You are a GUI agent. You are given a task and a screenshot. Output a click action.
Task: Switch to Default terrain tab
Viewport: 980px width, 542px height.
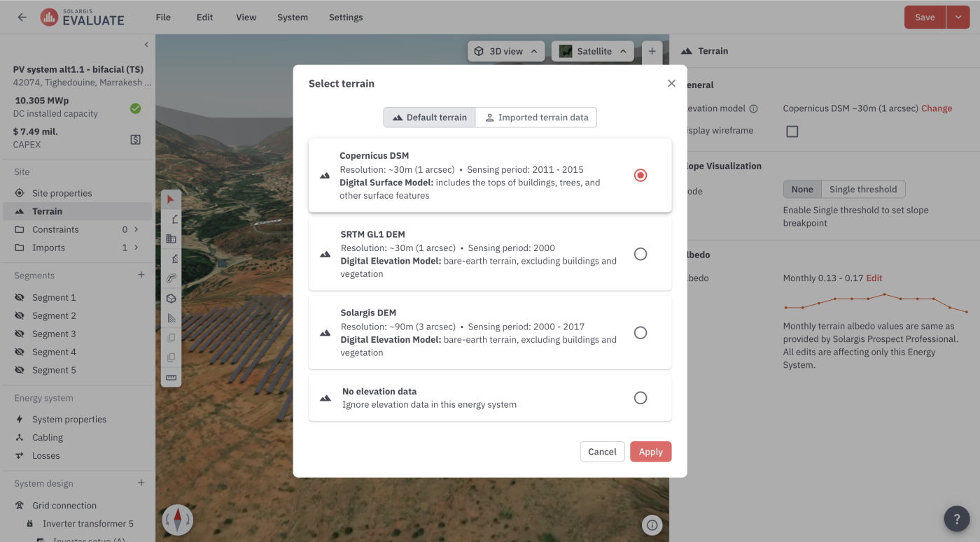pyautogui.click(x=429, y=117)
